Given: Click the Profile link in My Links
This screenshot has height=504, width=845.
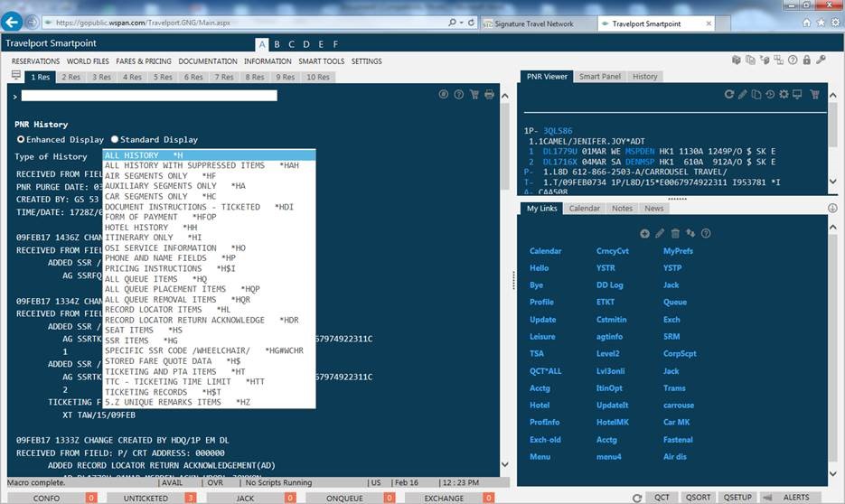Looking at the screenshot, I should pyautogui.click(x=541, y=302).
